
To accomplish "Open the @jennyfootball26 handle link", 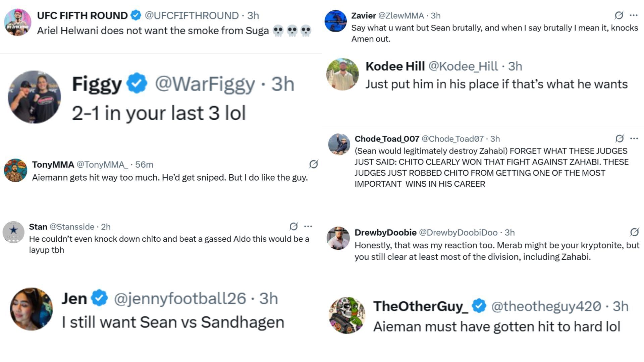I will [180, 298].
